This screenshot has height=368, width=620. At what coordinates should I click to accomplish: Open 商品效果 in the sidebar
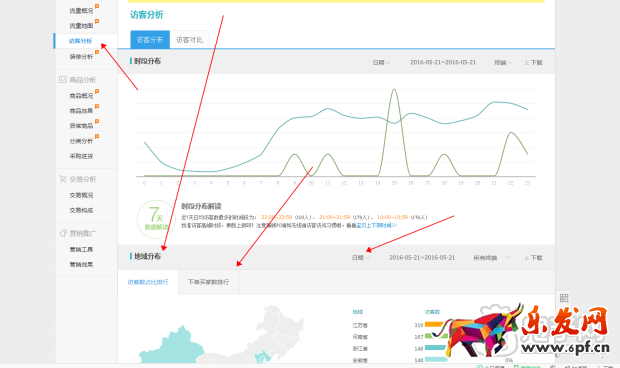coord(81,111)
